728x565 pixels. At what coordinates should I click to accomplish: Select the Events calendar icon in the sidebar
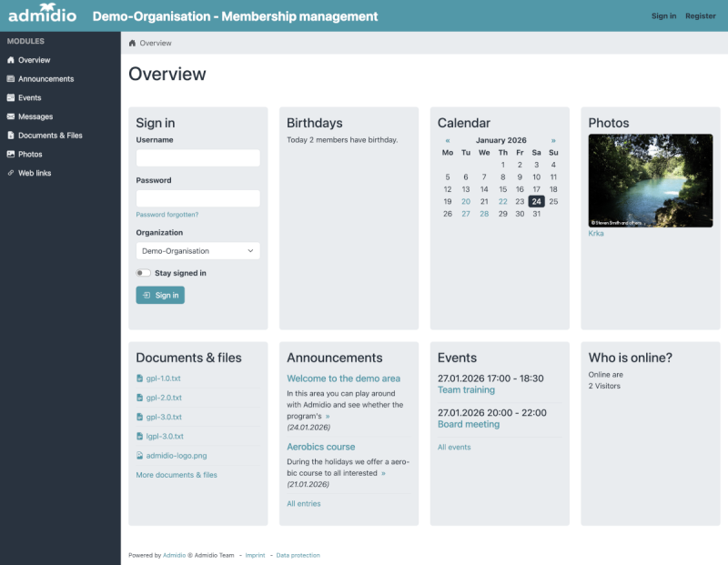(10, 97)
